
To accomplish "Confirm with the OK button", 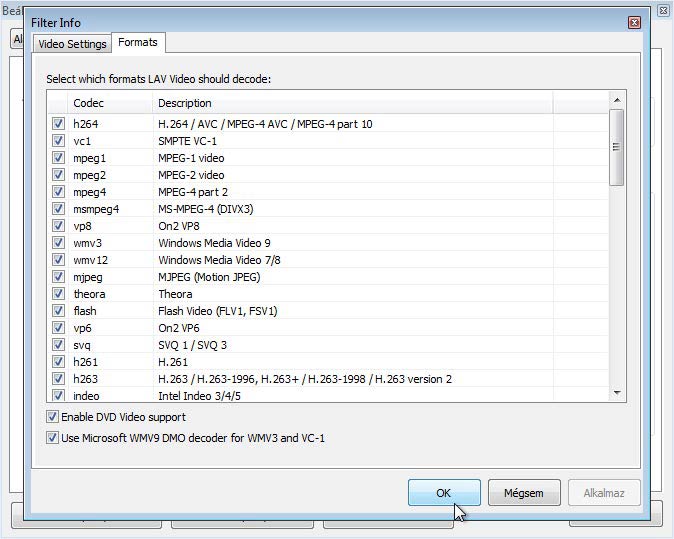I will point(444,493).
